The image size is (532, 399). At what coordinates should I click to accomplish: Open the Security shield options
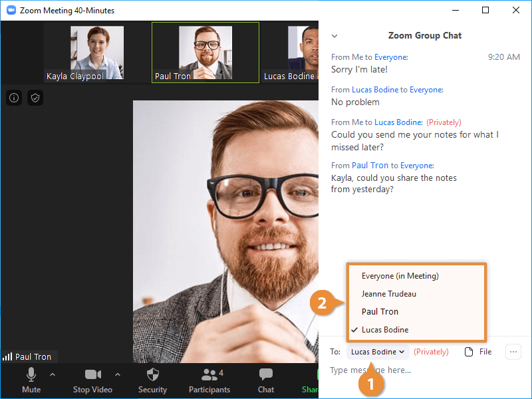click(x=152, y=375)
